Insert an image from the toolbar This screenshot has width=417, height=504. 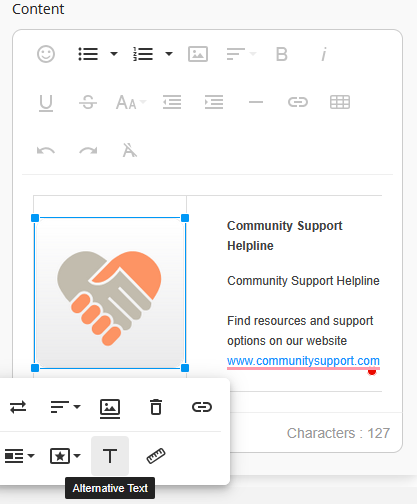point(198,54)
